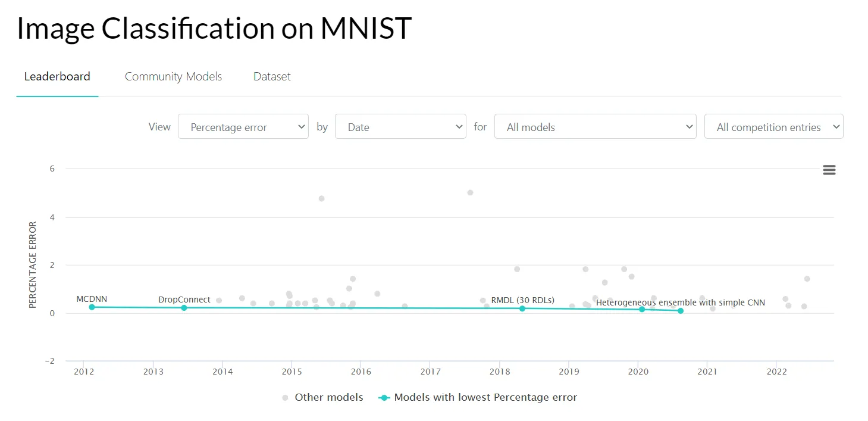This screenshot has height=421, width=868.
Task: Toggle Models with lowest Percentage error legend
Action: [477, 397]
